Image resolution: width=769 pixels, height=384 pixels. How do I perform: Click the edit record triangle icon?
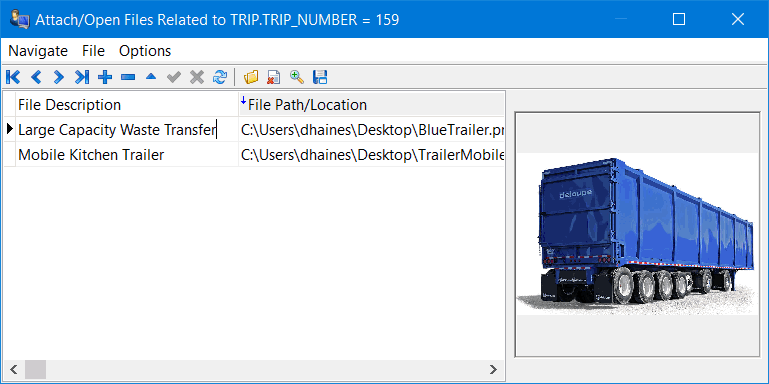(151, 77)
